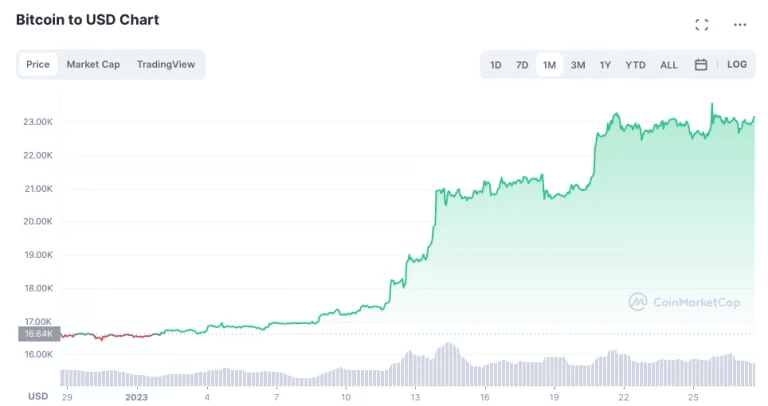The image size is (768, 406).
Task: Show ALL time price history
Action: pos(669,65)
